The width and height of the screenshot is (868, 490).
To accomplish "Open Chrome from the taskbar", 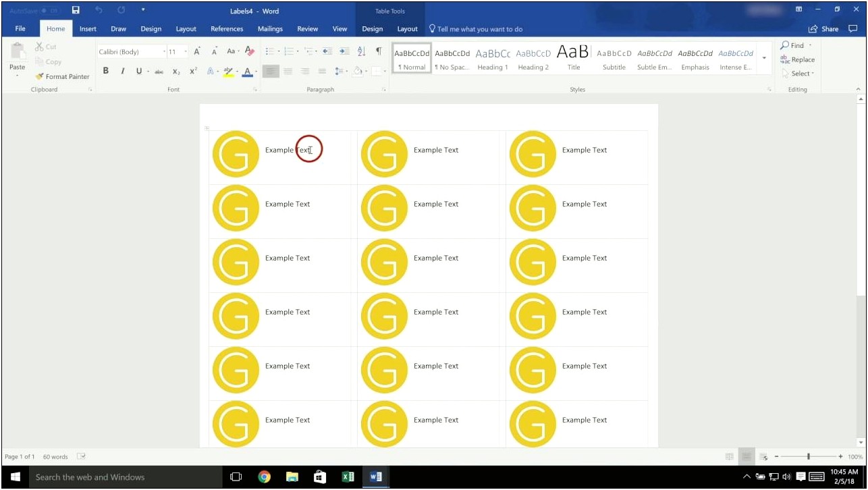I will 264,477.
